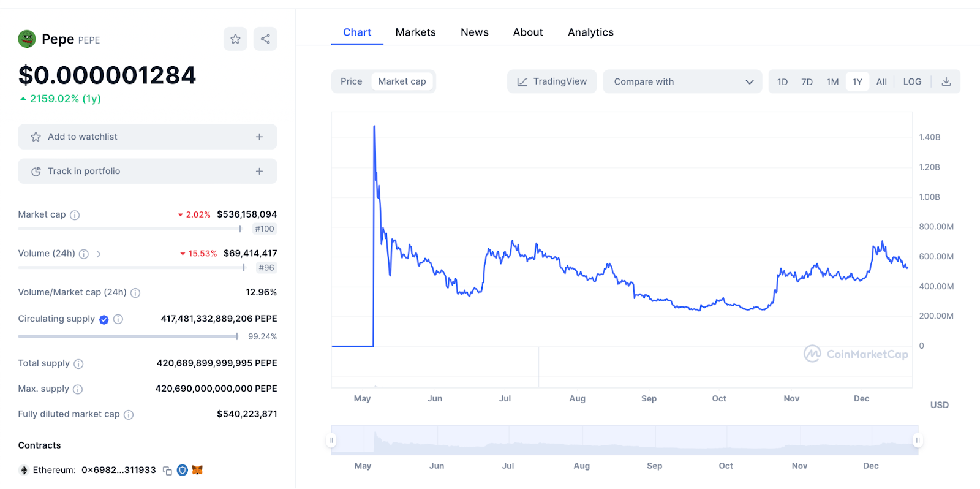Open the Volume/Market cap info icon

(135, 293)
